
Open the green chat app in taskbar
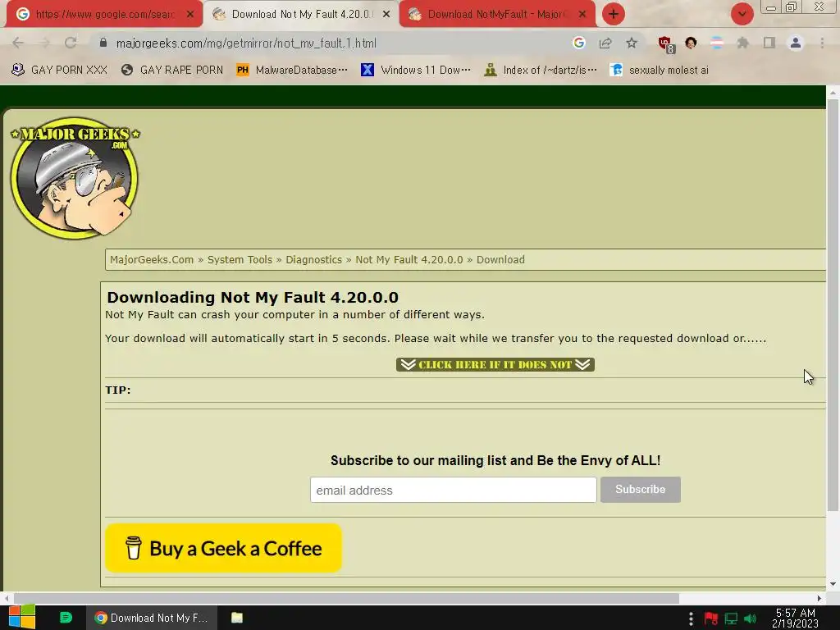[x=66, y=618]
